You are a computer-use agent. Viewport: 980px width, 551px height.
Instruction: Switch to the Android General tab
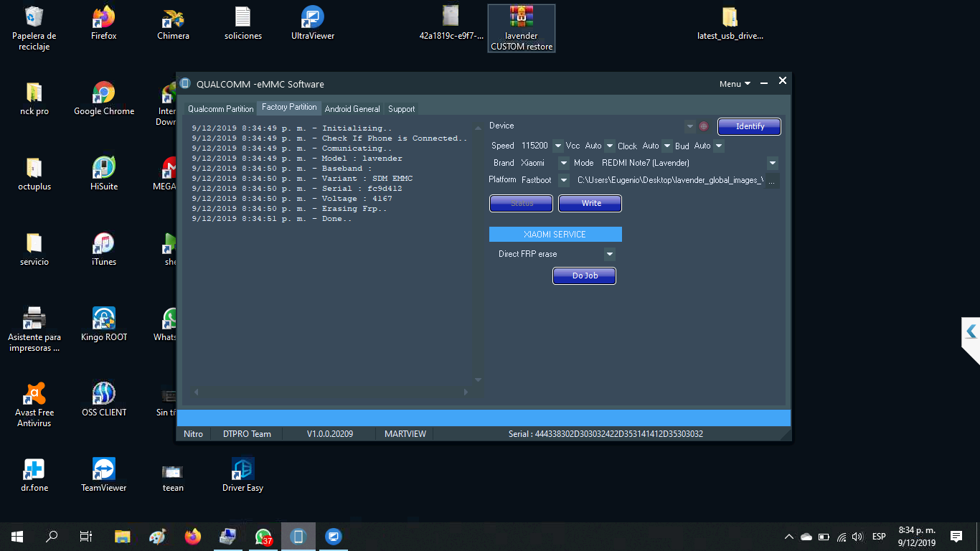click(x=352, y=109)
